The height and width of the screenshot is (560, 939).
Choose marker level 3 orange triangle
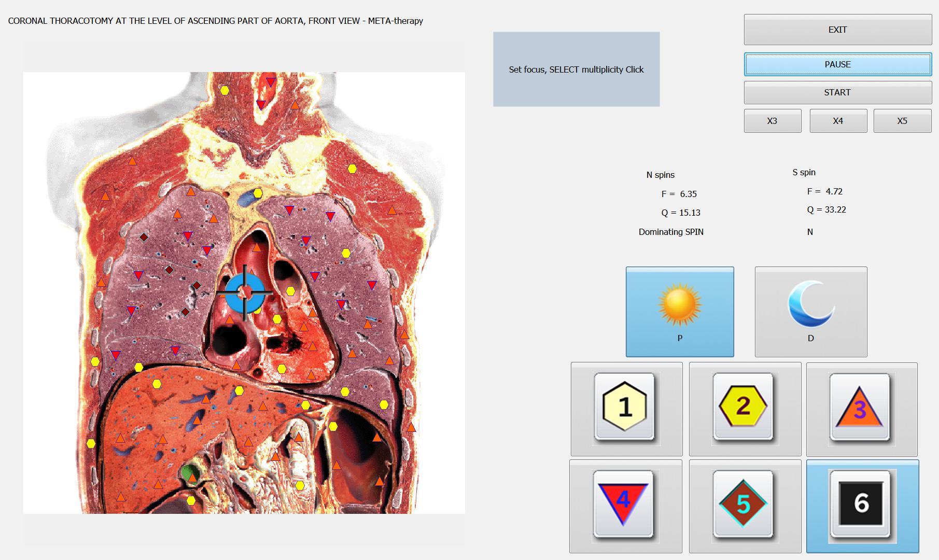click(862, 409)
